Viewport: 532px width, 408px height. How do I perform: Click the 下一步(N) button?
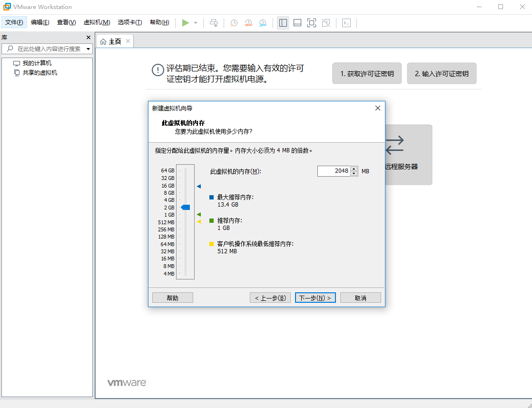(x=315, y=297)
